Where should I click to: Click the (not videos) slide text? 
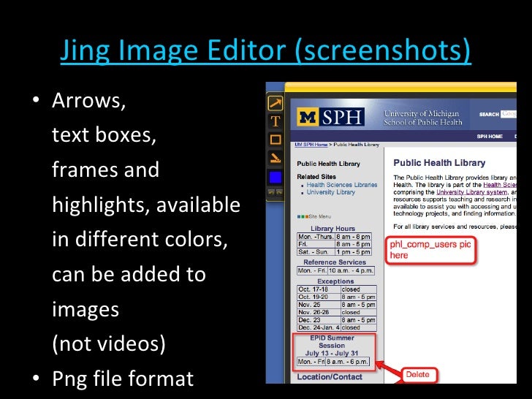point(109,343)
